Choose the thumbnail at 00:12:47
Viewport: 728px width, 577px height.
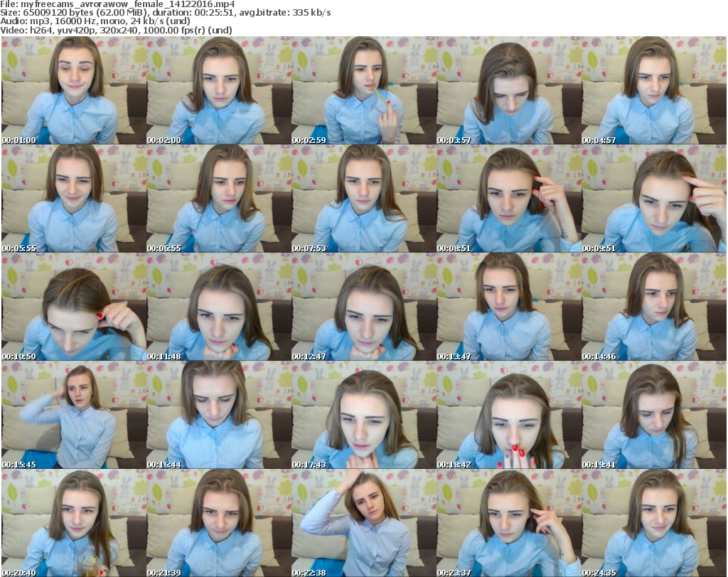point(363,307)
